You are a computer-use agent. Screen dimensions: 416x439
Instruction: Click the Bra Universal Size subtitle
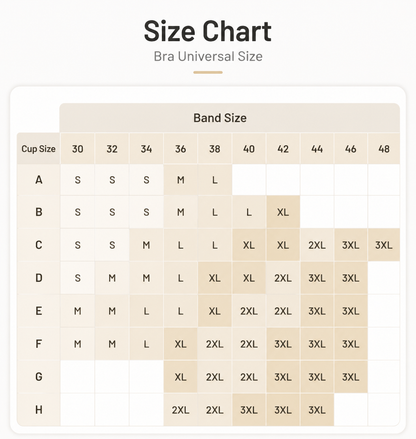tap(208, 56)
